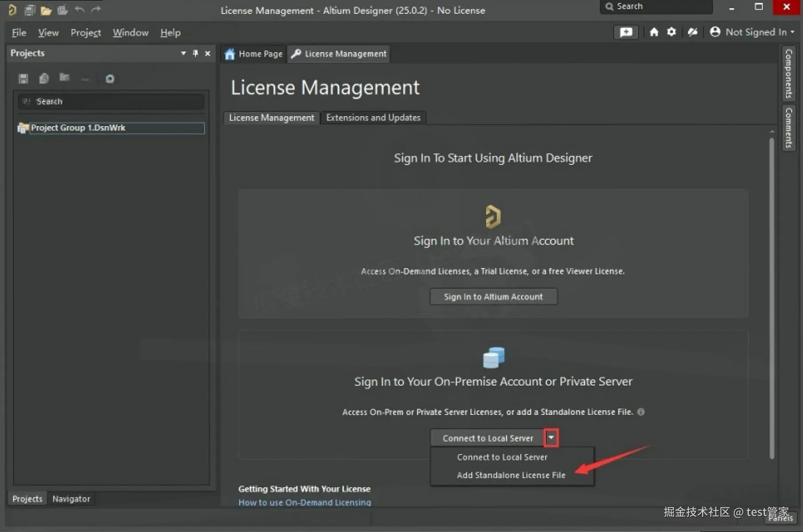Click the heading 'Sign In To Start Using Altium Designer'
The height and width of the screenshot is (532, 803).
493,158
